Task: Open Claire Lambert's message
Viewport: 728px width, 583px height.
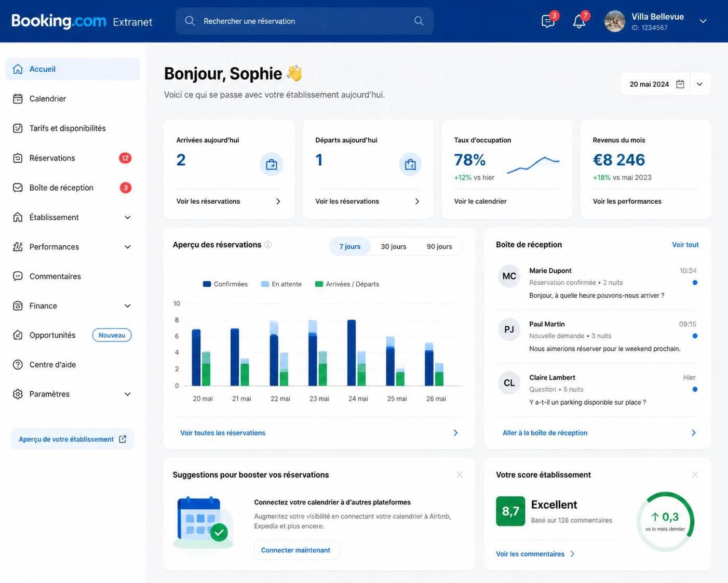Action: click(597, 390)
